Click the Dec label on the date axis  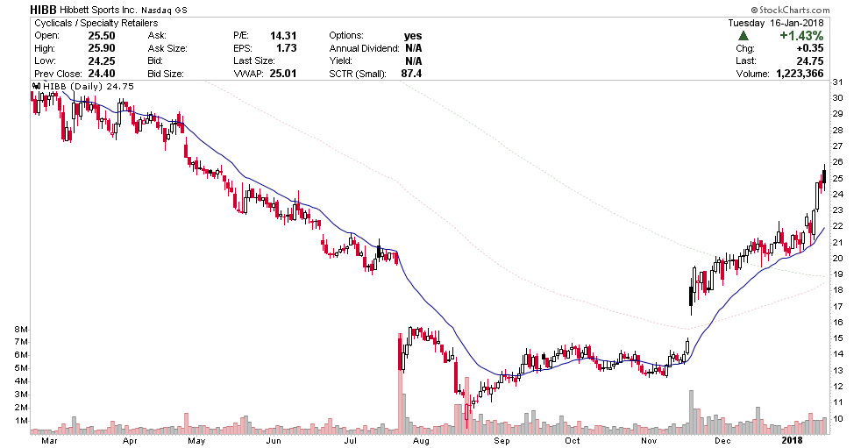722,441
